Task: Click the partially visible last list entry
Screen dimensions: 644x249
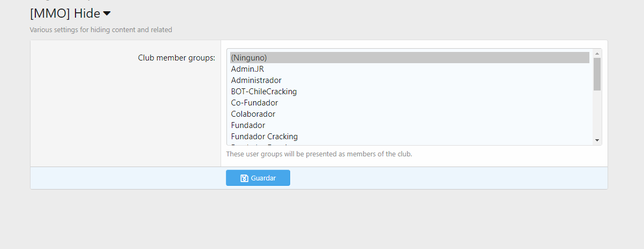Action: click(x=410, y=144)
